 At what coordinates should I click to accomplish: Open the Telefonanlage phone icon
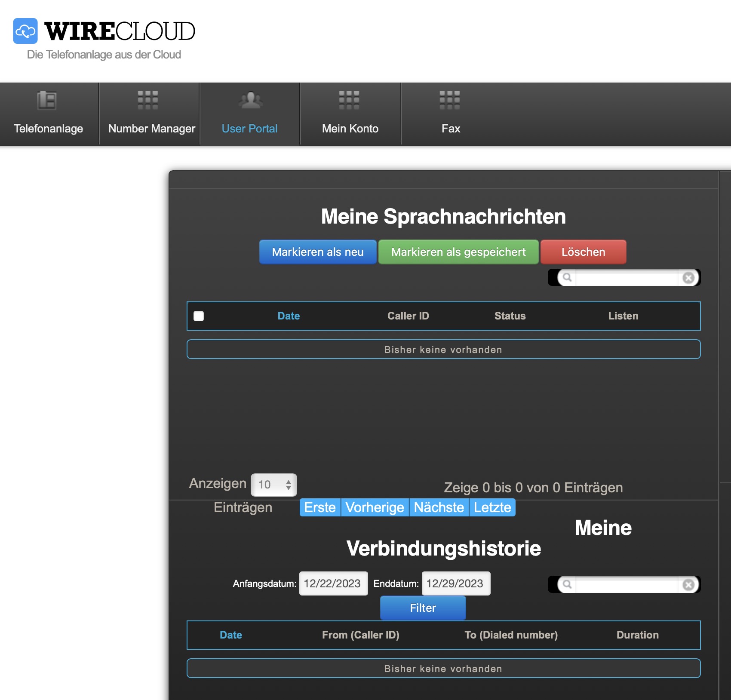coord(47,101)
